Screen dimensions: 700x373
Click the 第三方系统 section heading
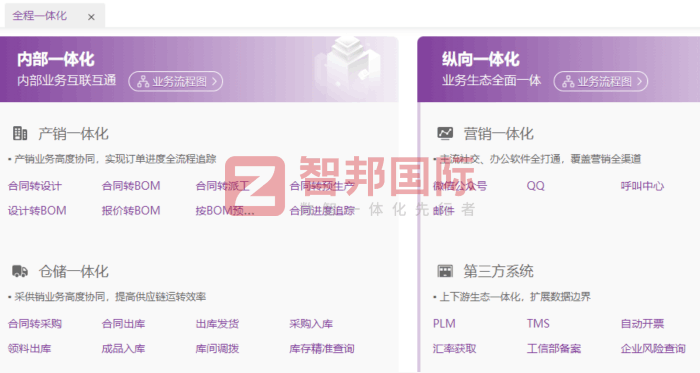498,271
